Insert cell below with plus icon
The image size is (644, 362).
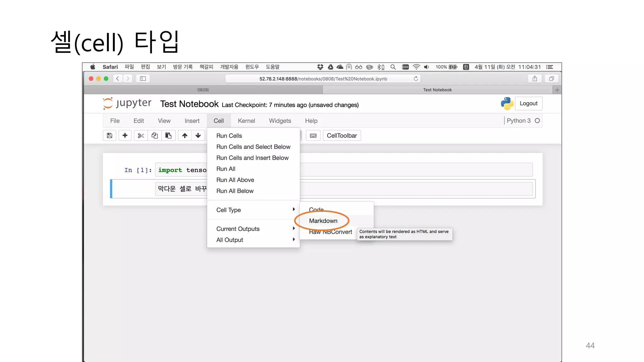click(x=125, y=135)
